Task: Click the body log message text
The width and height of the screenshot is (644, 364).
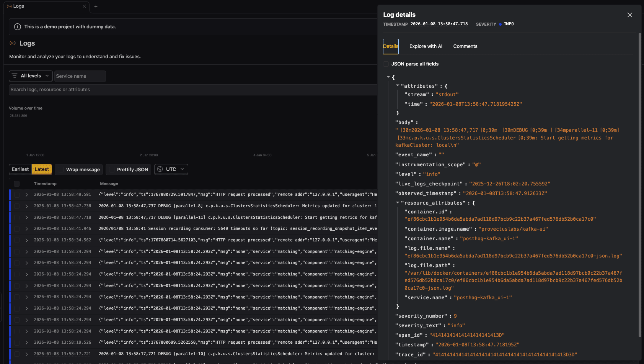Action: pyautogui.click(x=507, y=138)
